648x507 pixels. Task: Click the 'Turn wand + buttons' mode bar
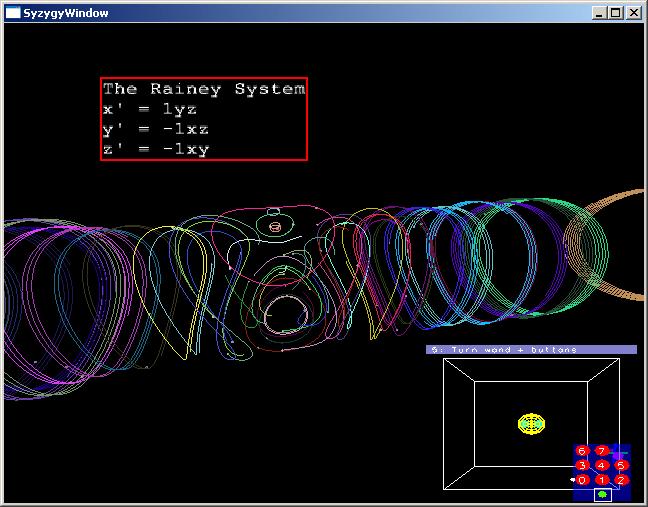(x=531, y=350)
